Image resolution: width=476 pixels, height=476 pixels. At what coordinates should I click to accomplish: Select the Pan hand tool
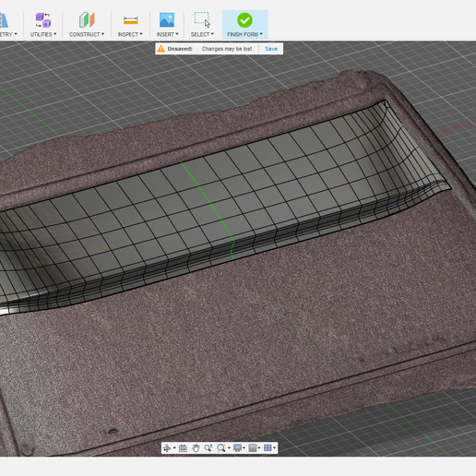click(196, 447)
